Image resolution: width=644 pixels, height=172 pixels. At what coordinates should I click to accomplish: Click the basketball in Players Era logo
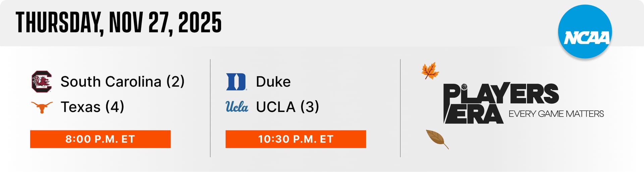(x=464, y=87)
